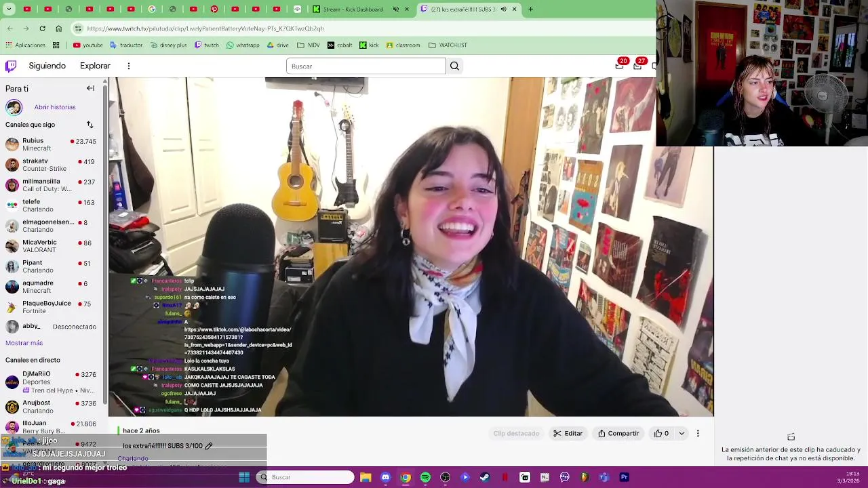Open Steam from the taskbar
This screenshot has width=868, height=488.
click(485, 477)
